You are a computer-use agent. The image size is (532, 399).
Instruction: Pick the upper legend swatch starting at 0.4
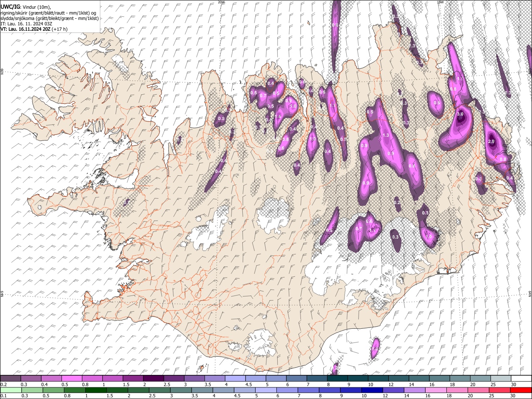coord(51,379)
